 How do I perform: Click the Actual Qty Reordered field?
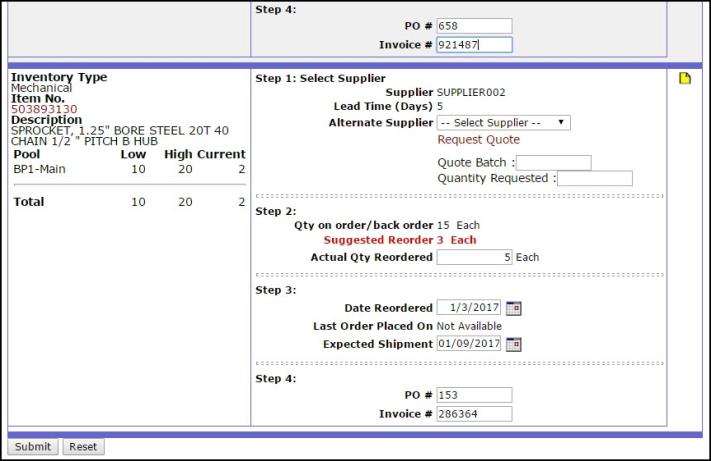(474, 257)
